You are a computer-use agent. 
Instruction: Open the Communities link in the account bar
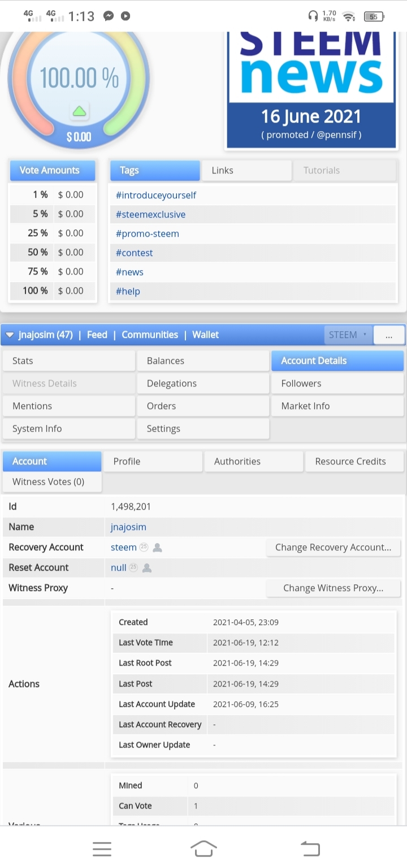coord(150,335)
